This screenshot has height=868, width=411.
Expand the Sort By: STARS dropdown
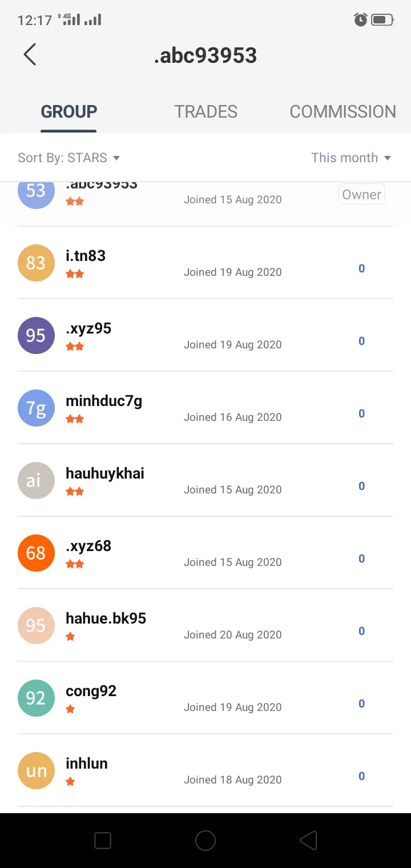tap(69, 158)
